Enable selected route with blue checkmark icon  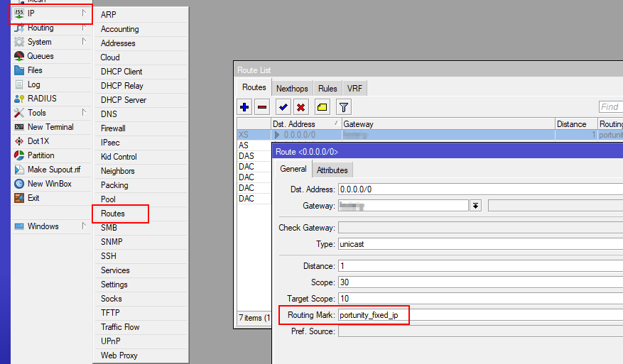(283, 107)
